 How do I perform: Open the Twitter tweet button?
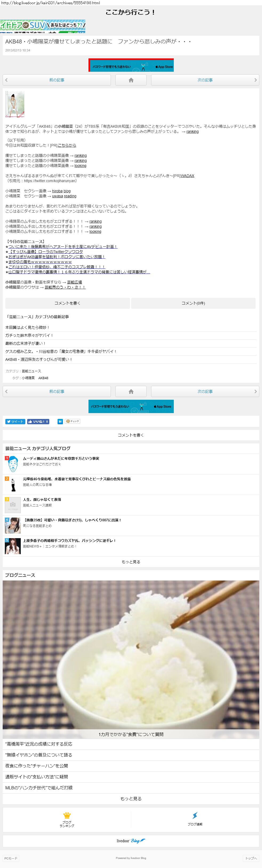pyautogui.click(x=15, y=421)
